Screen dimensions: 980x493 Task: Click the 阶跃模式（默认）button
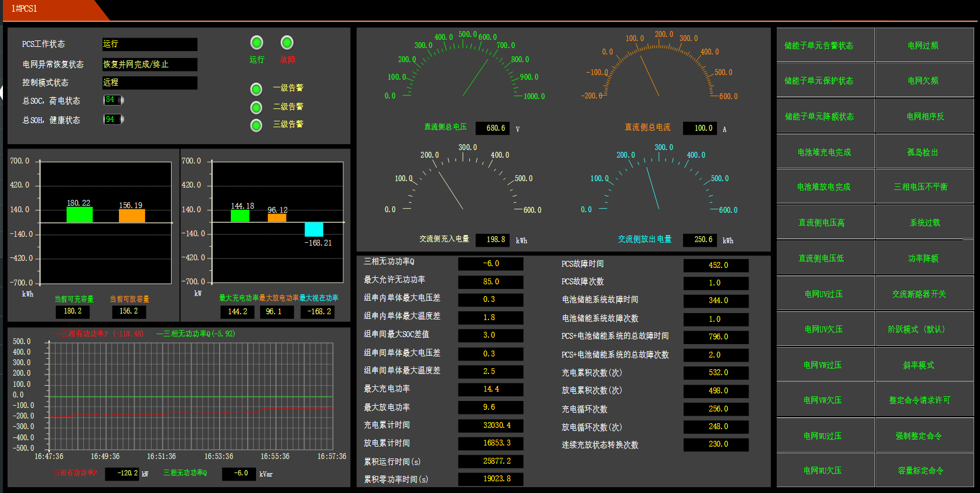924,329
